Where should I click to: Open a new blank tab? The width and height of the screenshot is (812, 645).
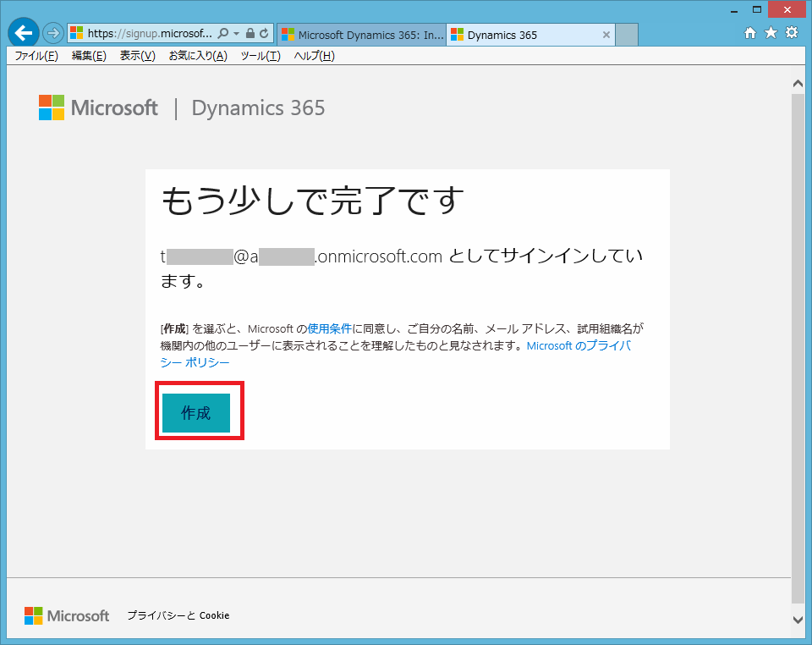[627, 35]
